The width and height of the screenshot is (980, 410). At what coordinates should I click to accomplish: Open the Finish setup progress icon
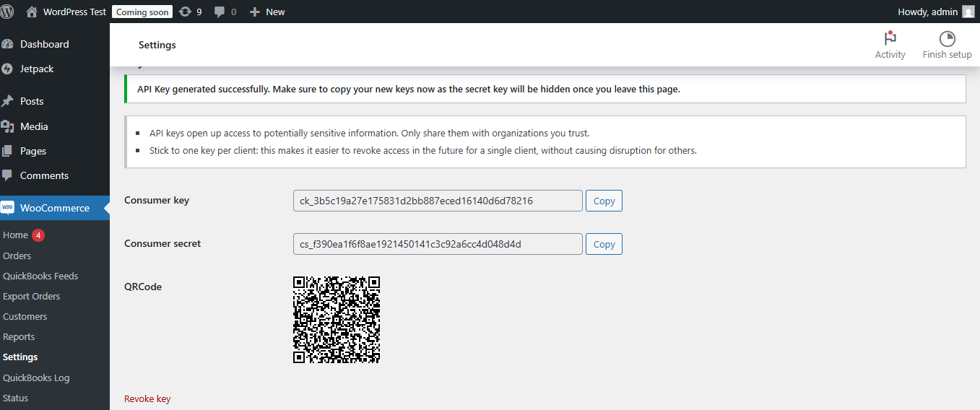pos(947,39)
